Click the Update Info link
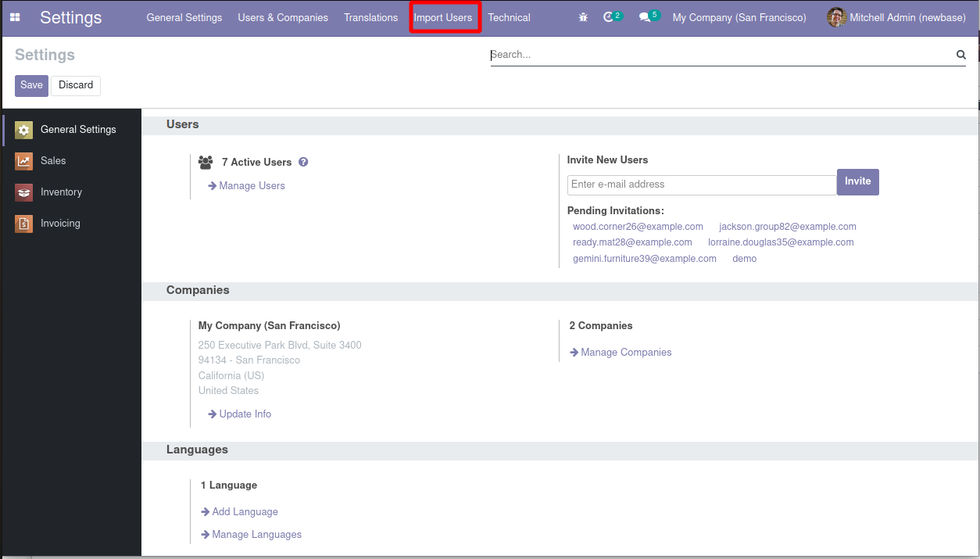Image resolution: width=980 pixels, height=559 pixels. [x=239, y=414]
